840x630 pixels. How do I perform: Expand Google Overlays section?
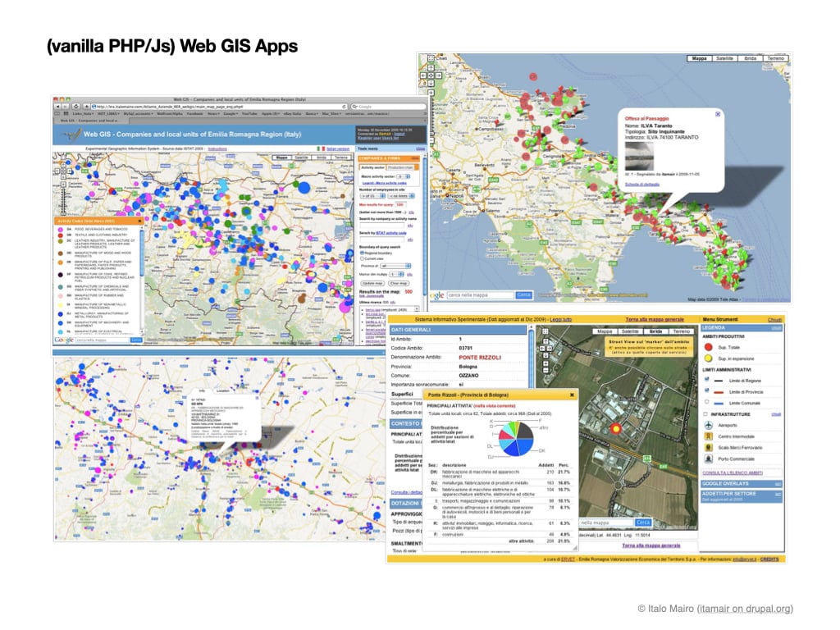coord(778,484)
